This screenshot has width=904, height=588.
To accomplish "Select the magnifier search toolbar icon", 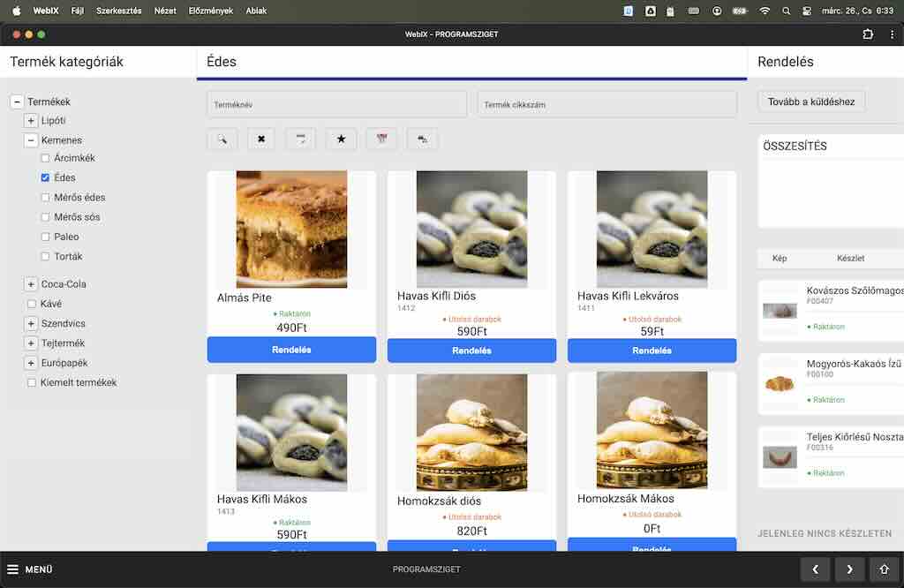I will (222, 139).
